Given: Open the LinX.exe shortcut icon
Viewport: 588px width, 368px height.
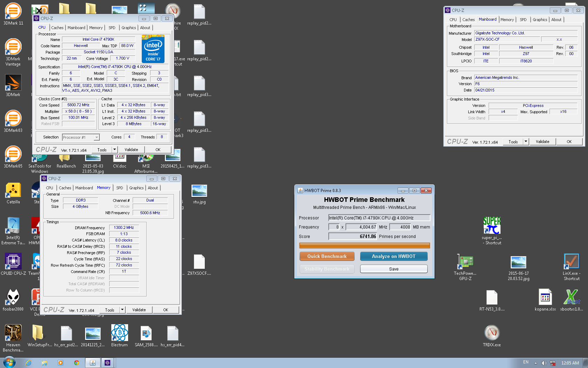Looking at the screenshot, I should [x=572, y=267].
